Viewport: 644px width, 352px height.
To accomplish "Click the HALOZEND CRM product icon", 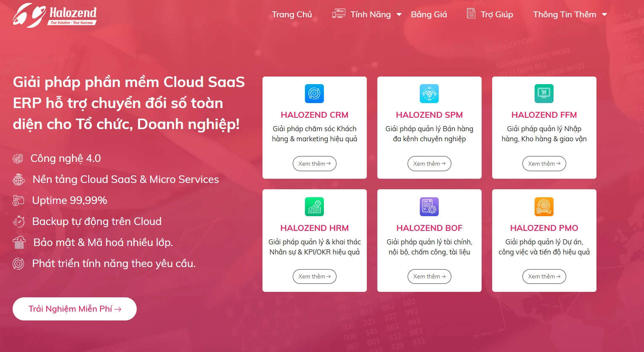I will (314, 93).
